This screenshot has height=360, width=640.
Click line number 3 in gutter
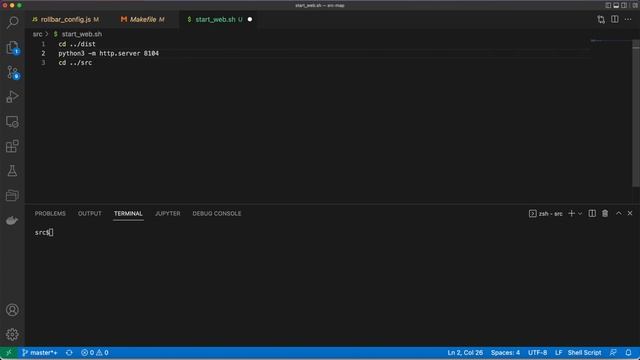pos(43,63)
